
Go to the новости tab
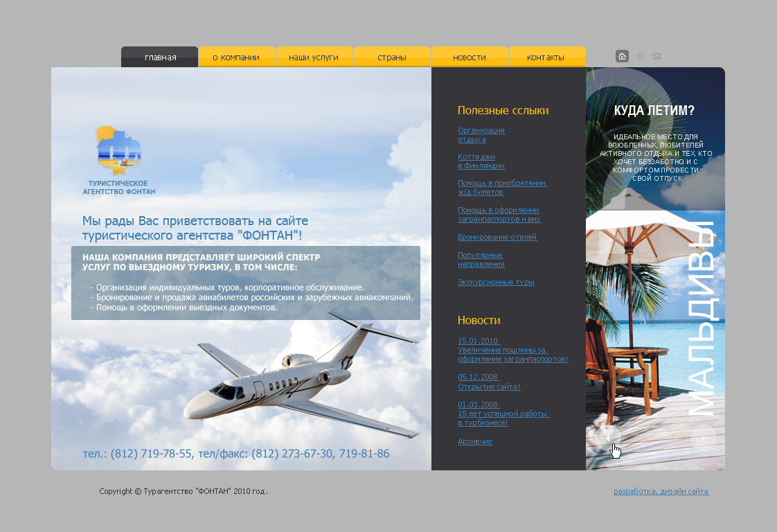pos(470,57)
